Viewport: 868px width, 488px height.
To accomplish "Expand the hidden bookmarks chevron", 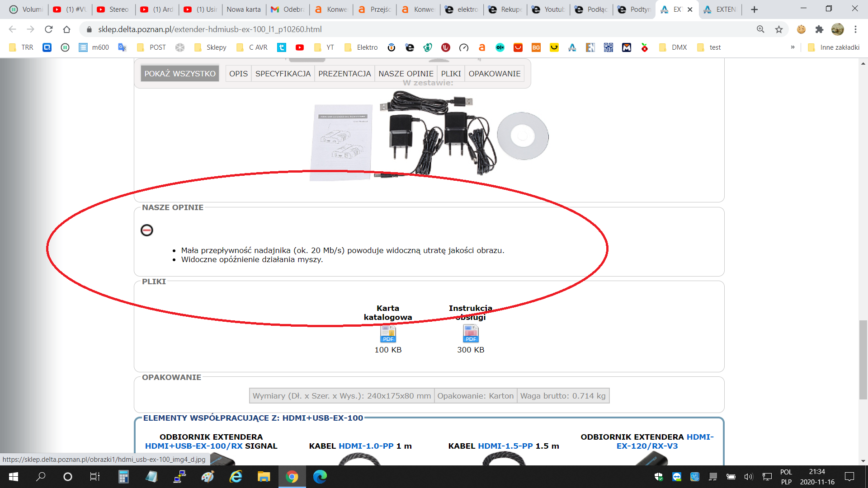I will click(793, 47).
